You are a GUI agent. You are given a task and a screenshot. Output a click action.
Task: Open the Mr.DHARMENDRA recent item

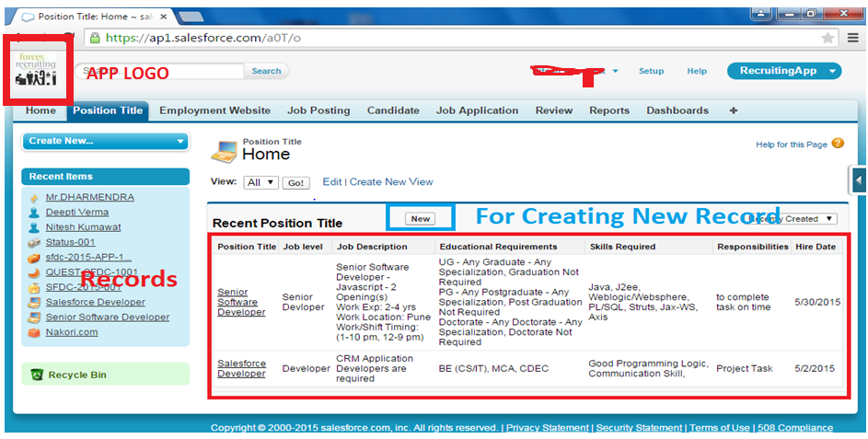(89, 197)
